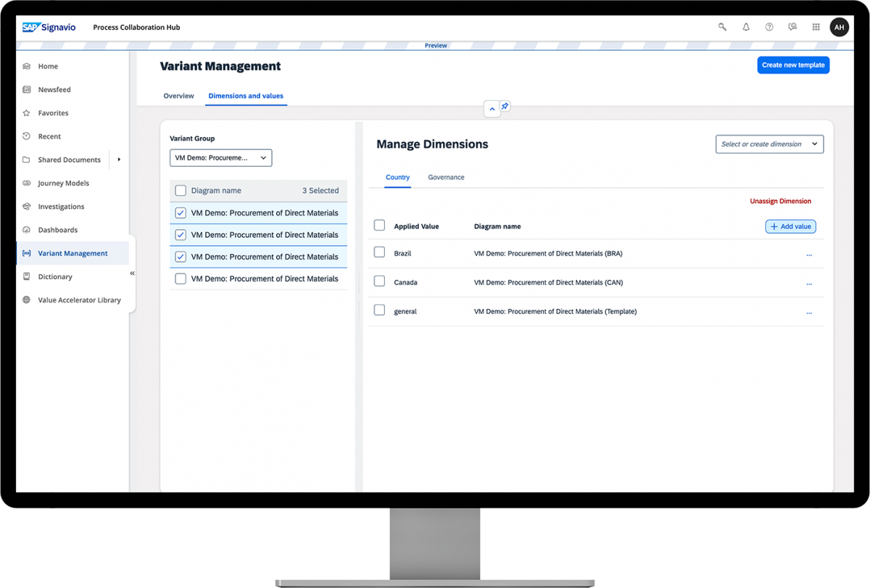Click Unassign Dimension link
This screenshot has width=870, height=588.
tap(780, 201)
